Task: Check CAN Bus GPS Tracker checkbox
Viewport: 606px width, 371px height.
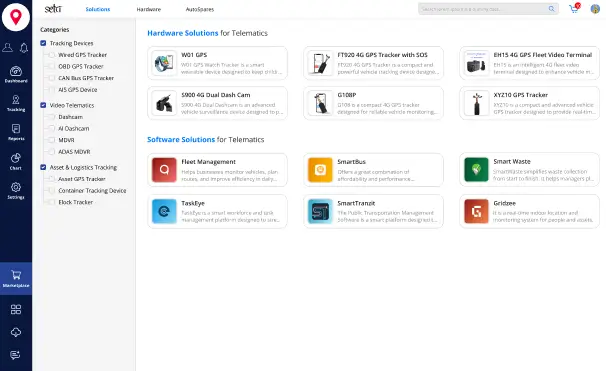Action: (51, 78)
